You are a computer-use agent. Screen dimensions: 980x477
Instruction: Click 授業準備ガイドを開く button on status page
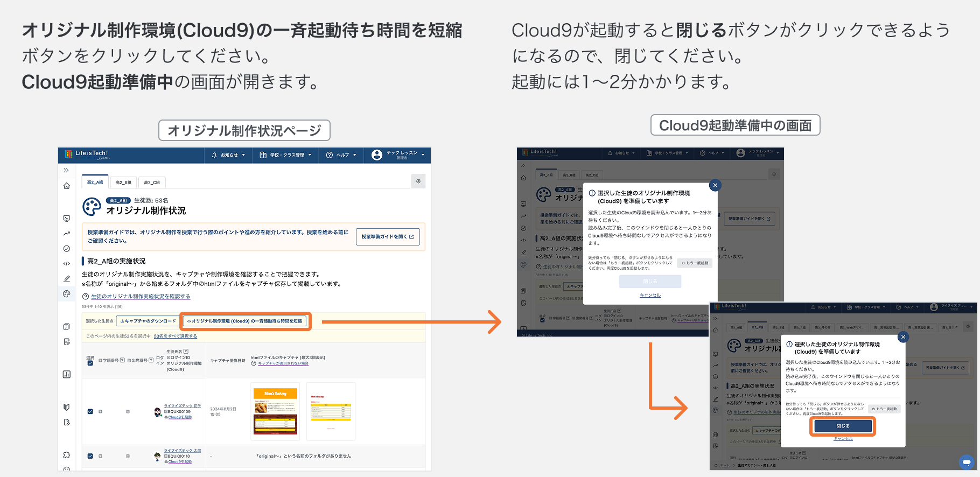tap(388, 237)
